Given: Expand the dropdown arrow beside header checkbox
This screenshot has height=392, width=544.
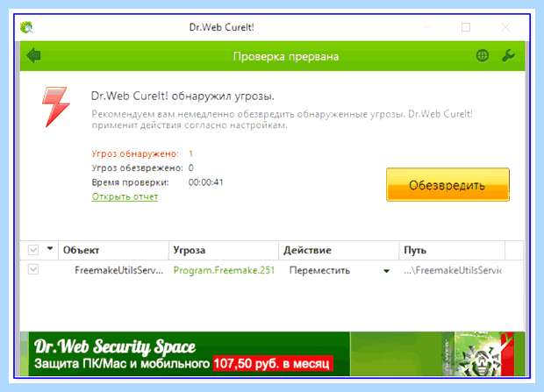Looking at the screenshot, I should (50, 248).
